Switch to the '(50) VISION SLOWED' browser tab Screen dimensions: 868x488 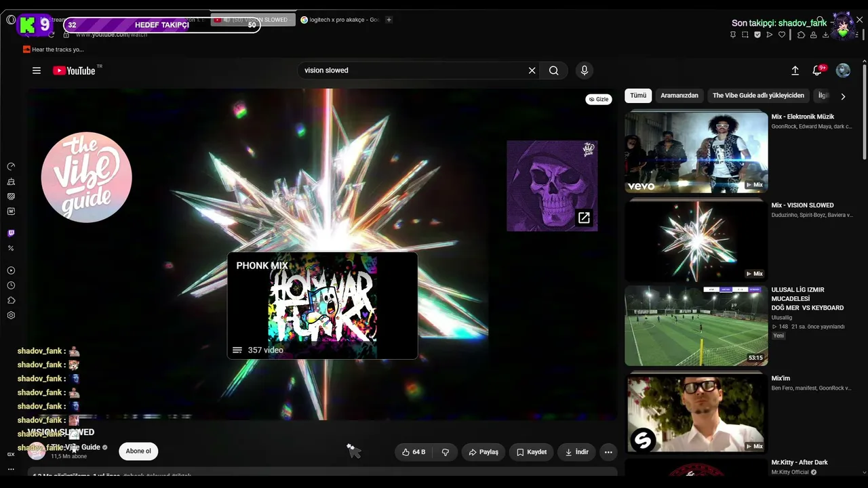pyautogui.click(x=253, y=20)
